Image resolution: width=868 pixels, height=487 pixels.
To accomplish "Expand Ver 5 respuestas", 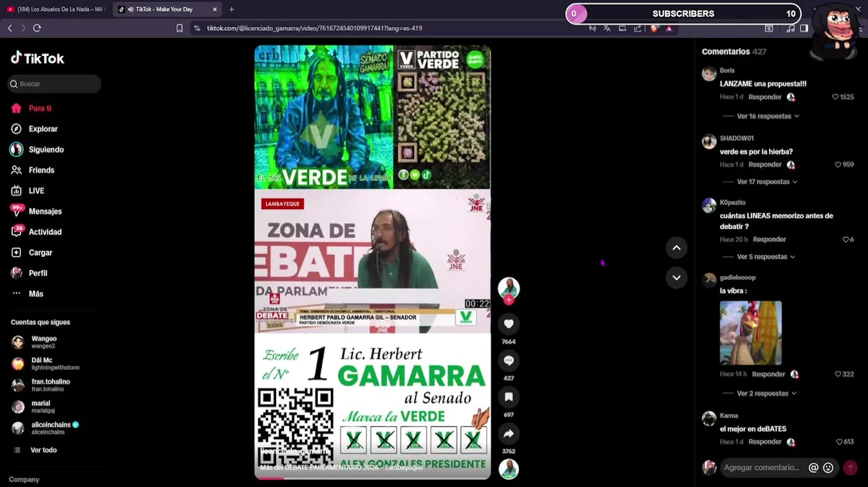I will [766, 257].
